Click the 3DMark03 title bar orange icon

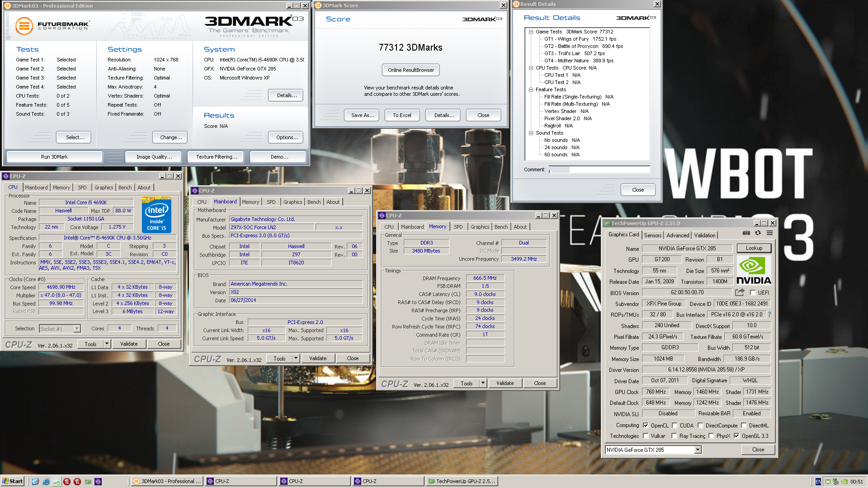point(8,6)
